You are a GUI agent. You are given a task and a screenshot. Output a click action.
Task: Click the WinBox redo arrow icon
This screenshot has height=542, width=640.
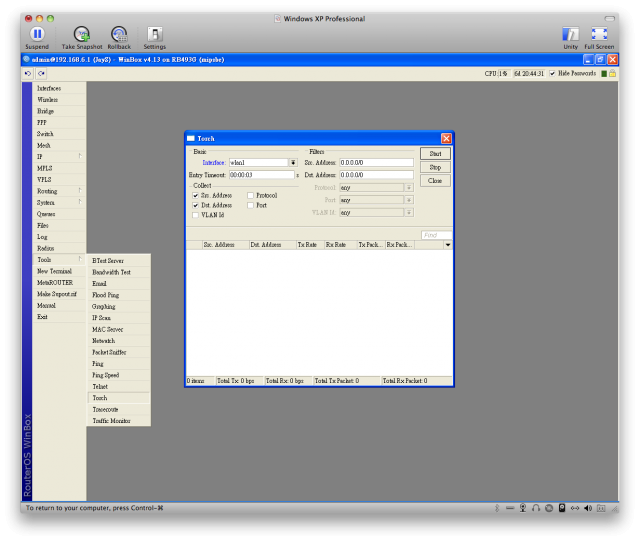click(41, 73)
